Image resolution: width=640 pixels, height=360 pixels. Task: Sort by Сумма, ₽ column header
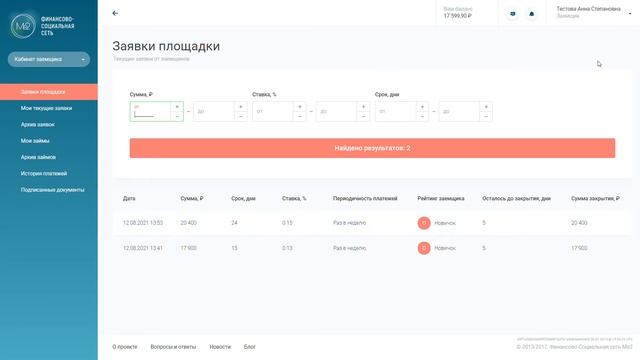[x=192, y=198]
